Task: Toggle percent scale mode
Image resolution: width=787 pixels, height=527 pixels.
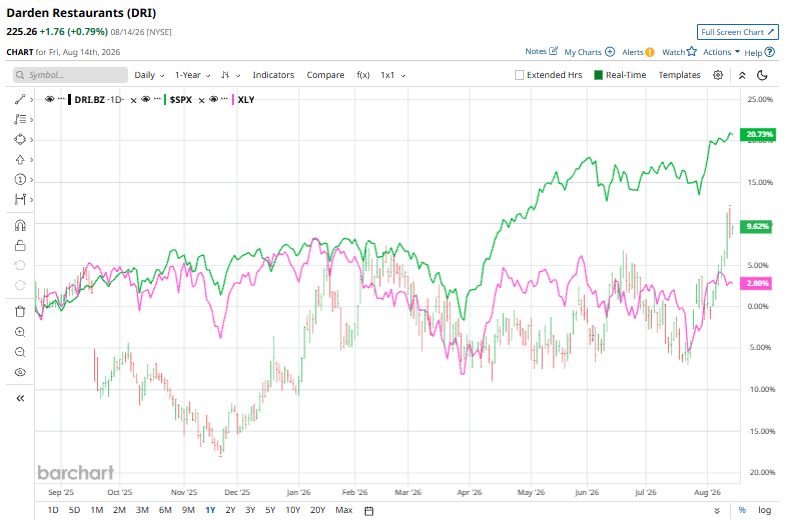Action: [742, 510]
